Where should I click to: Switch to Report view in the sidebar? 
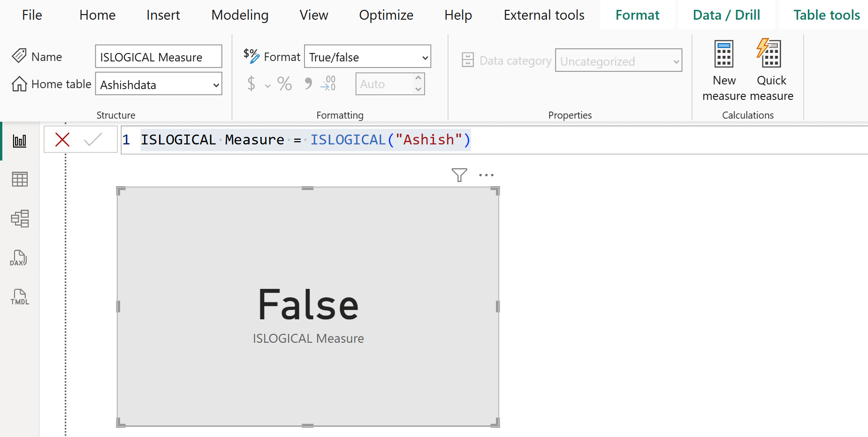19,140
